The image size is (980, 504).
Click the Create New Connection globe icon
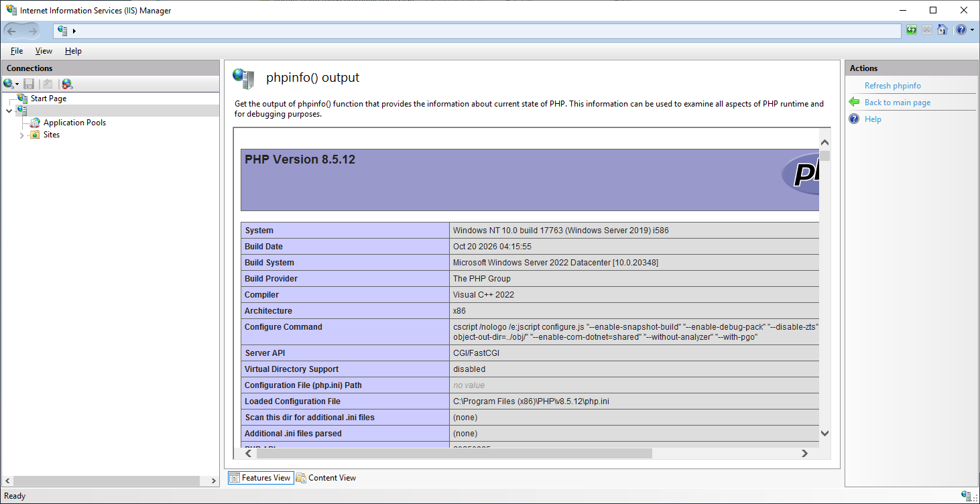tap(9, 84)
